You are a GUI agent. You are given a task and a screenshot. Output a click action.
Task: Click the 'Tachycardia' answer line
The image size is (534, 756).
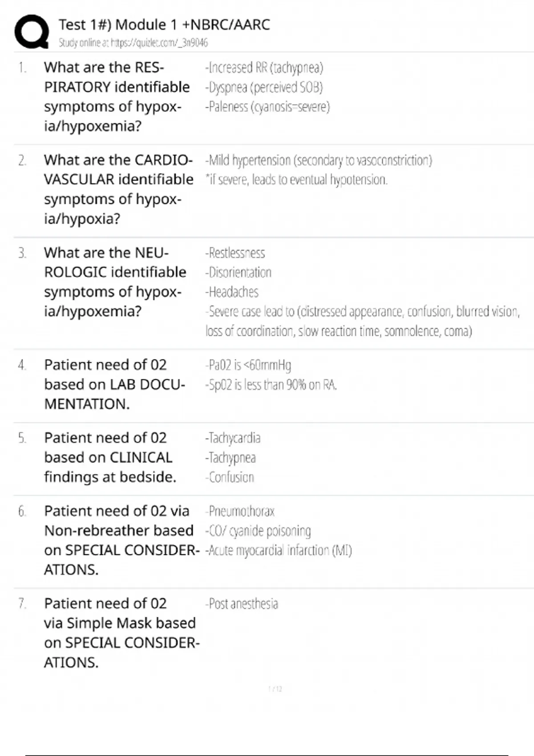coord(233,438)
